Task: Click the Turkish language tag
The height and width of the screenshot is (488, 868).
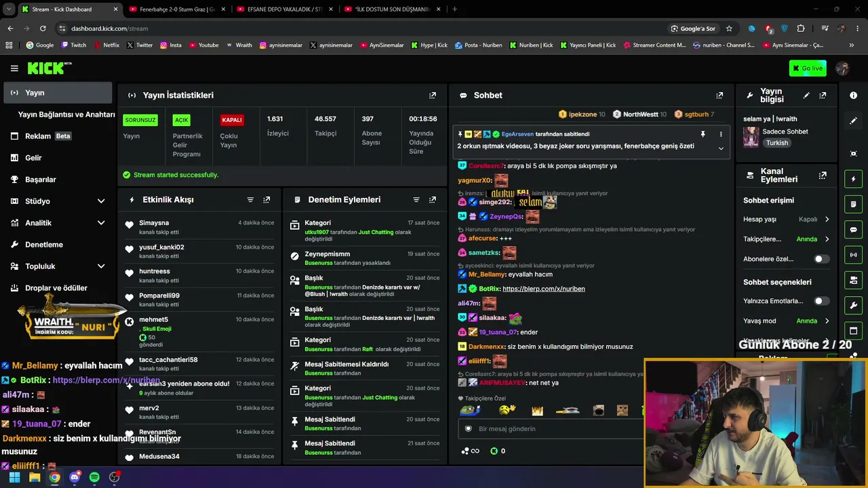Action: click(x=777, y=143)
